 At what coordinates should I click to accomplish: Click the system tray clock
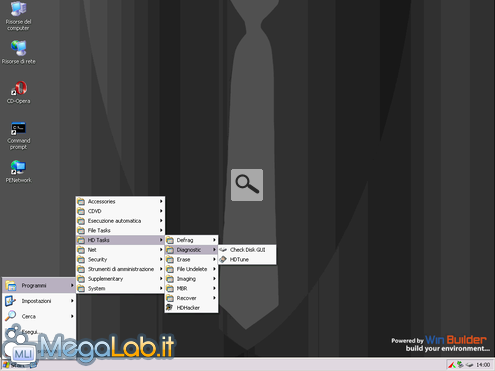click(483, 365)
